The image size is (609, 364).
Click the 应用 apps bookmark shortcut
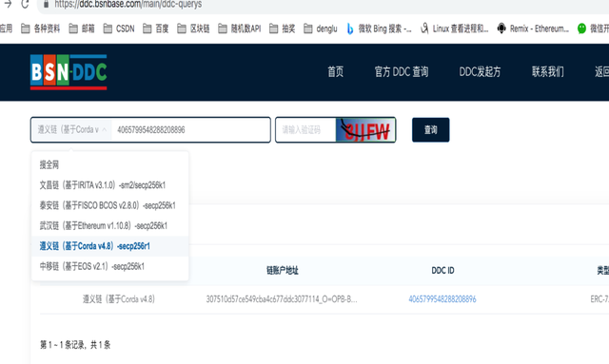pyautogui.click(x=6, y=29)
